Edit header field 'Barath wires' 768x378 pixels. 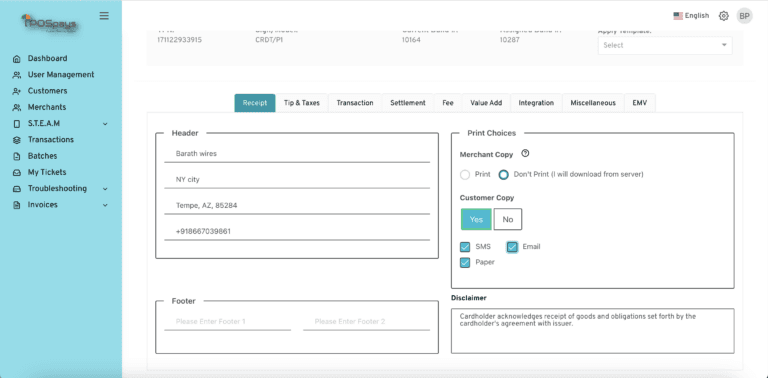coord(297,154)
